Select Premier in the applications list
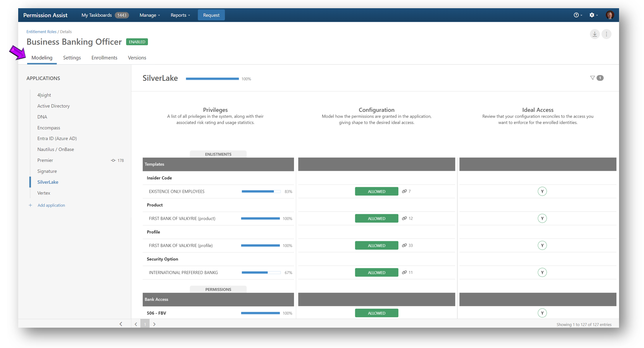 45,160
